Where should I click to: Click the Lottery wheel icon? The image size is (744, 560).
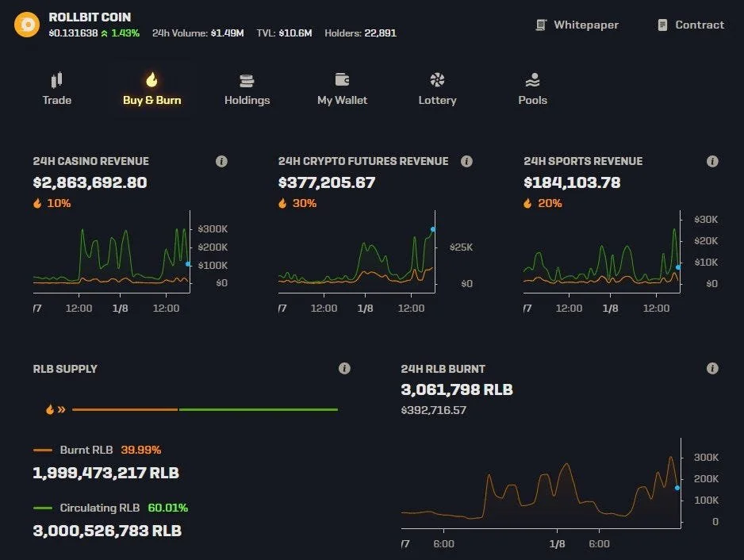[437, 80]
